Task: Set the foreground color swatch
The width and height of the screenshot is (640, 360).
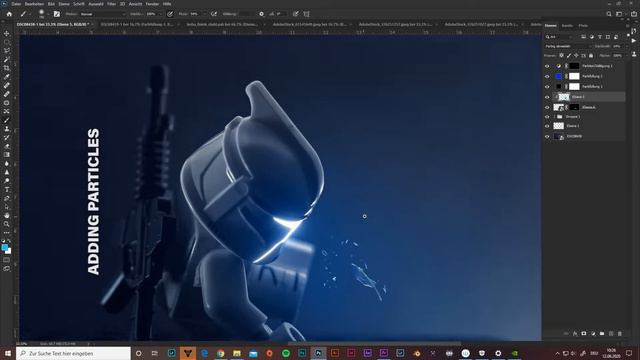Action: pyautogui.click(x=5, y=247)
